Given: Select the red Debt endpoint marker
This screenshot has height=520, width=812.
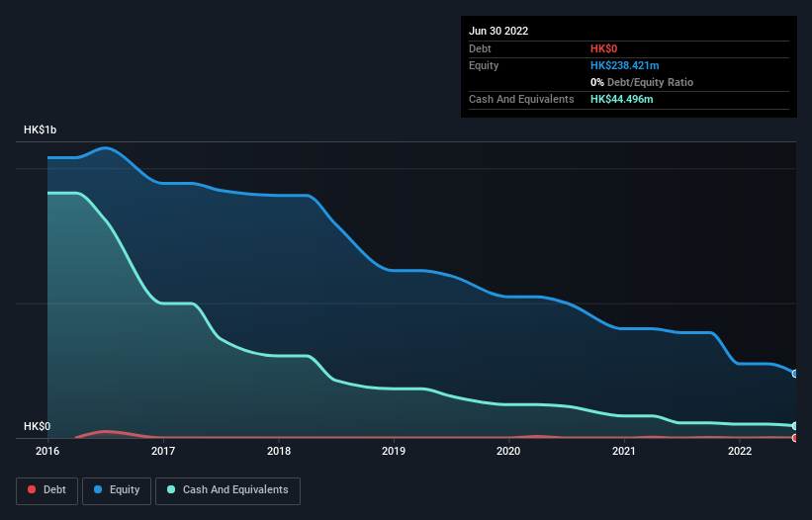Looking at the screenshot, I should [x=795, y=438].
